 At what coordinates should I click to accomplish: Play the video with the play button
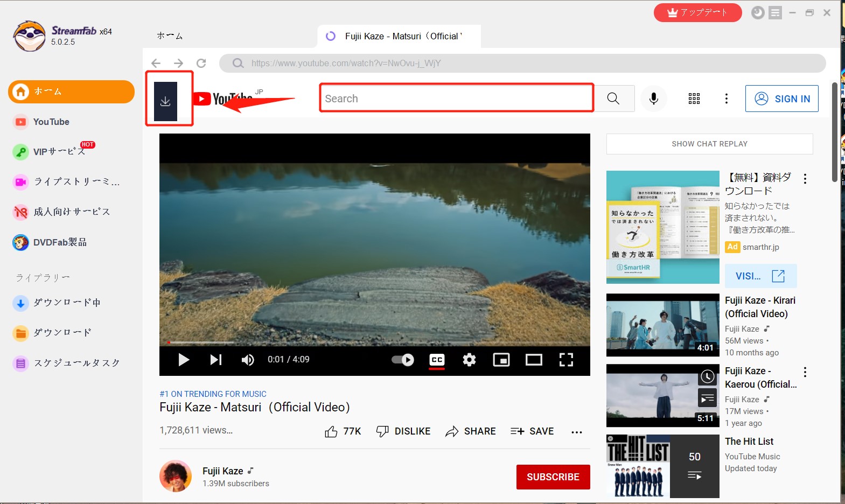[x=184, y=360]
